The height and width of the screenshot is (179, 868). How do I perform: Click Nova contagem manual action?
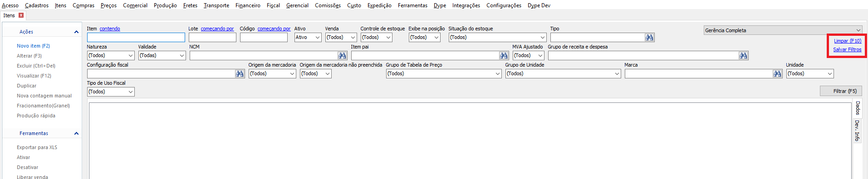44,96
